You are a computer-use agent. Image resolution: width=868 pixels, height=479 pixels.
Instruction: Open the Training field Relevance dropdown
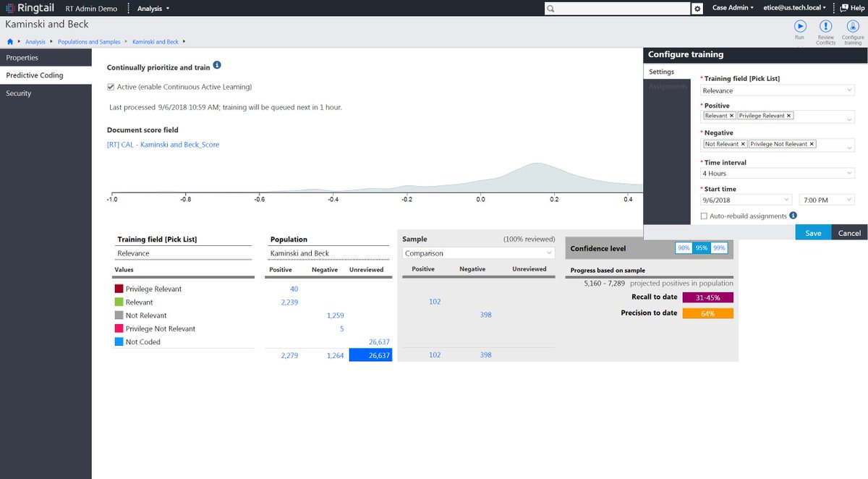coord(778,90)
